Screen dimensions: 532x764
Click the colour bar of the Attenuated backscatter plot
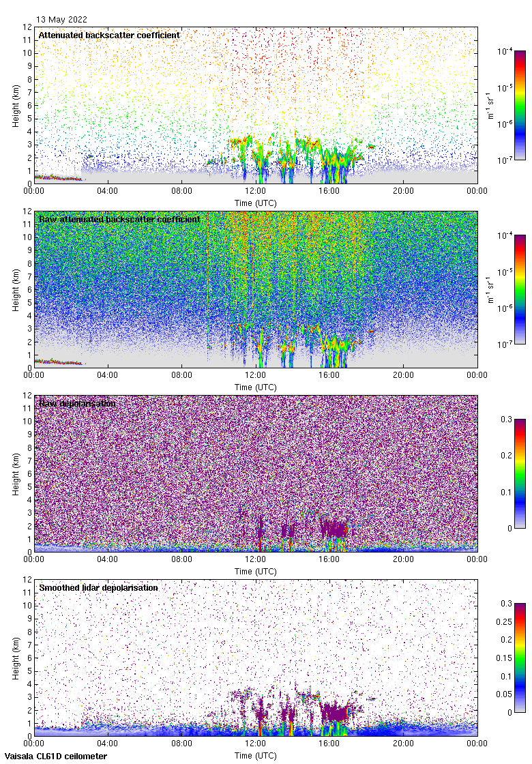(x=520, y=105)
